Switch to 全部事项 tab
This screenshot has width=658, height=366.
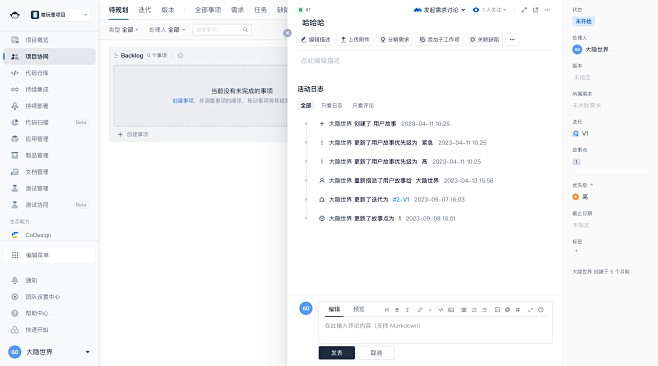click(x=208, y=10)
